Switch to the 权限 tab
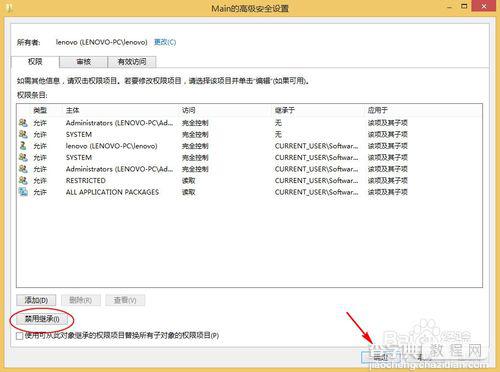 click(35, 62)
